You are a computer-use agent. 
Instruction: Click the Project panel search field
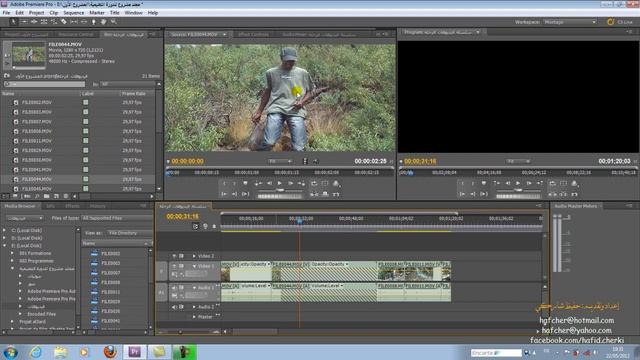(x=44, y=84)
